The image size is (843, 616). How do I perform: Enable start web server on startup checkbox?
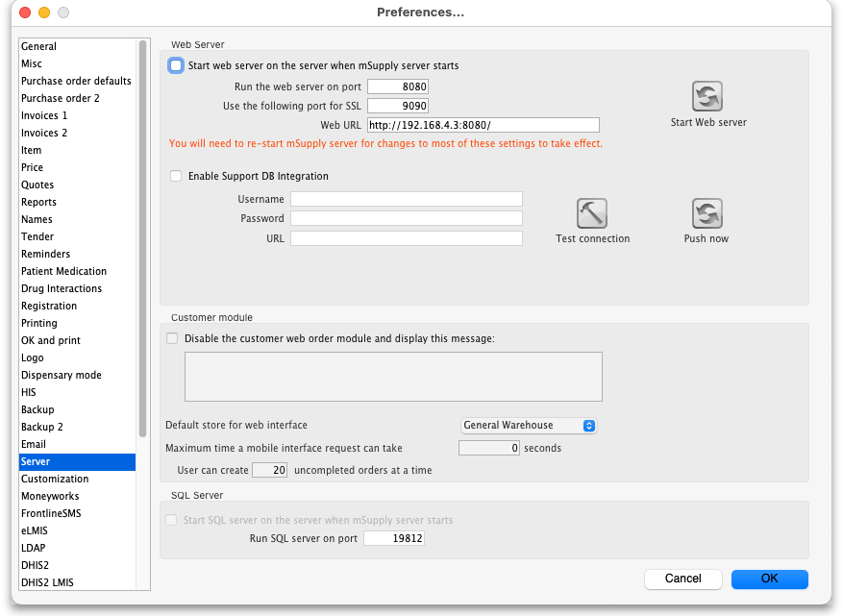pyautogui.click(x=175, y=66)
